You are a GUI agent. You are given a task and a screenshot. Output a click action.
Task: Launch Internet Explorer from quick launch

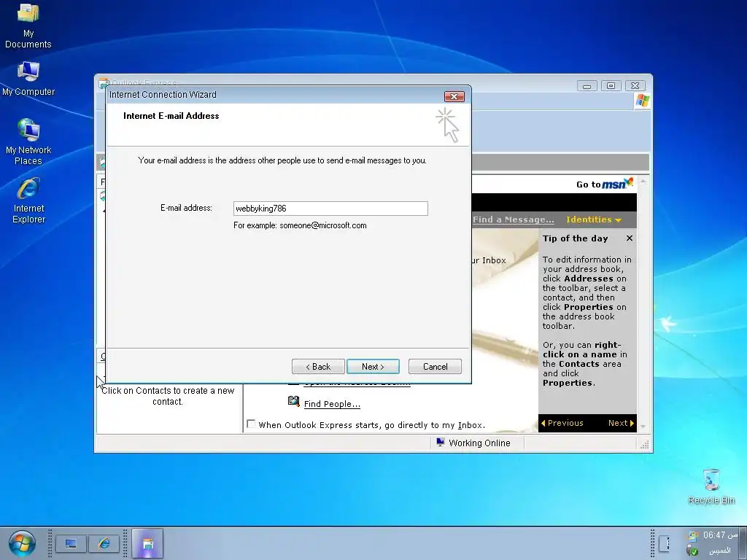coord(104,543)
